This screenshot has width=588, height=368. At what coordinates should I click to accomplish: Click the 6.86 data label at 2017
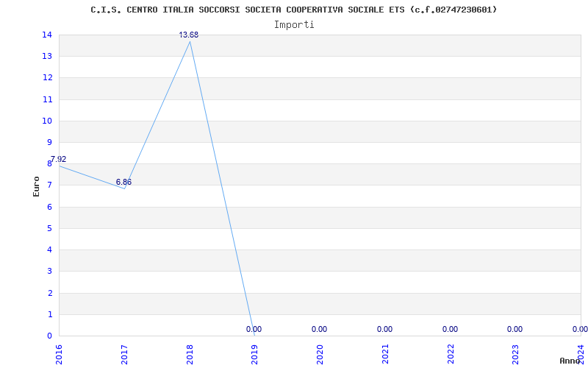(123, 182)
